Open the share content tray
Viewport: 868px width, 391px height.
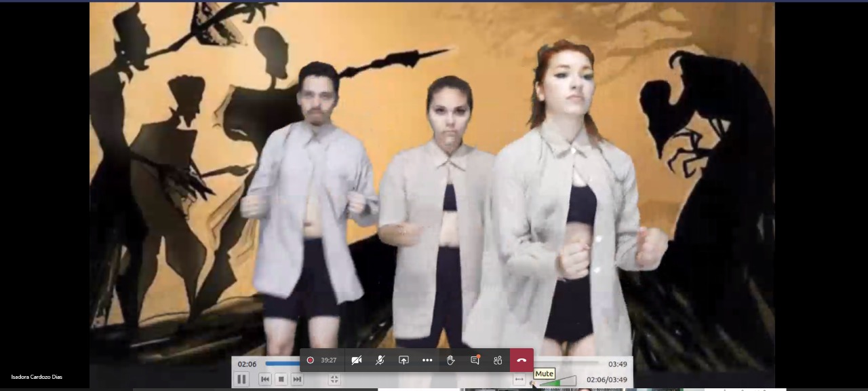click(403, 360)
